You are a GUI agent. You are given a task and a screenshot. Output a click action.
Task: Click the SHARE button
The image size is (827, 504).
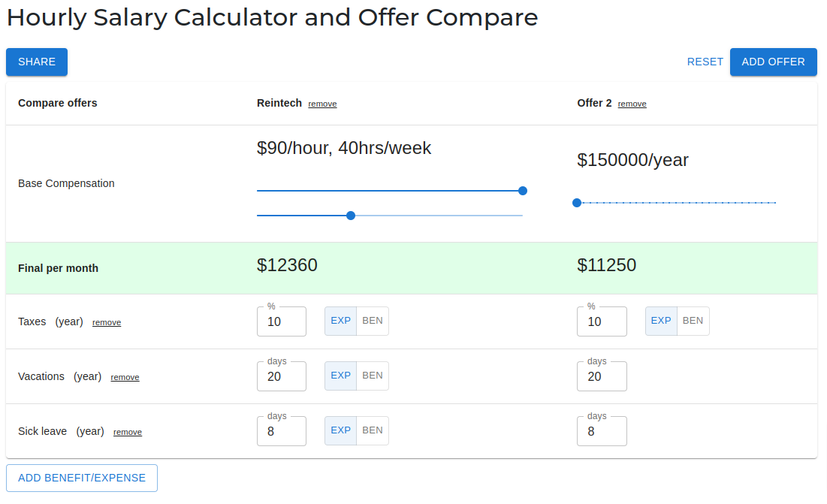36,62
